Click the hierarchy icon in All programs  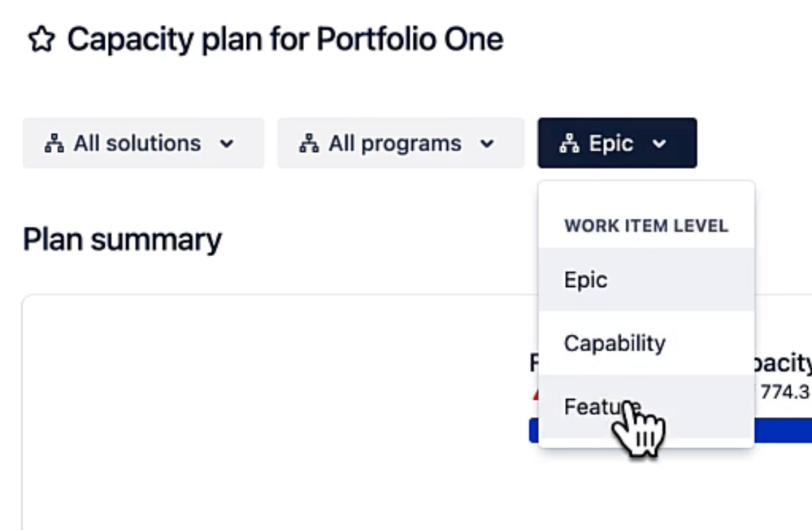click(x=309, y=144)
